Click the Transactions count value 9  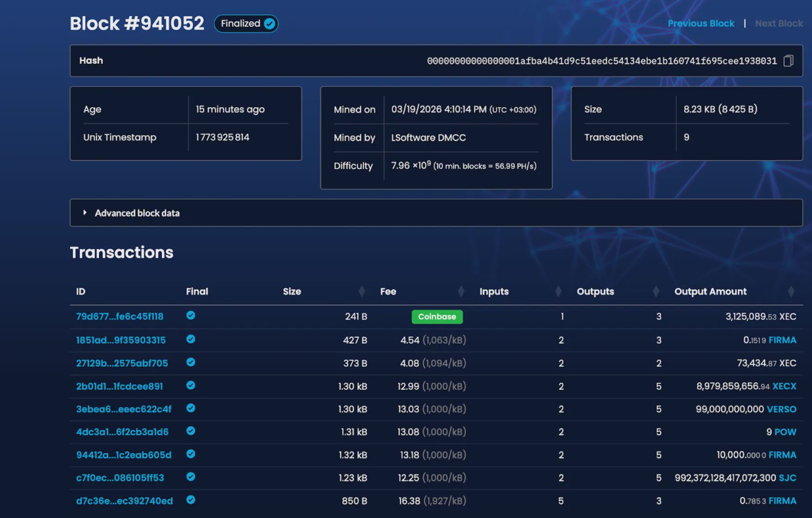click(686, 137)
